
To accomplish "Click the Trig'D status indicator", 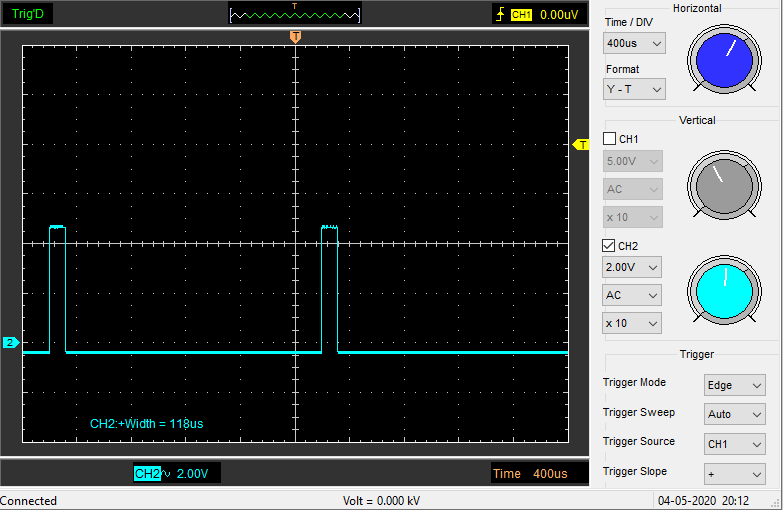I will 27,14.
